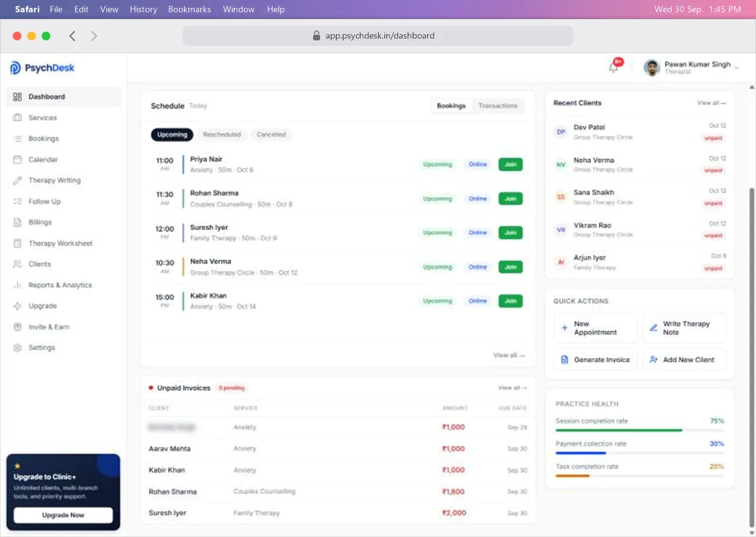Switch to the Transactions tab in Schedule
Screen dimensions: 756x537
[498, 106]
